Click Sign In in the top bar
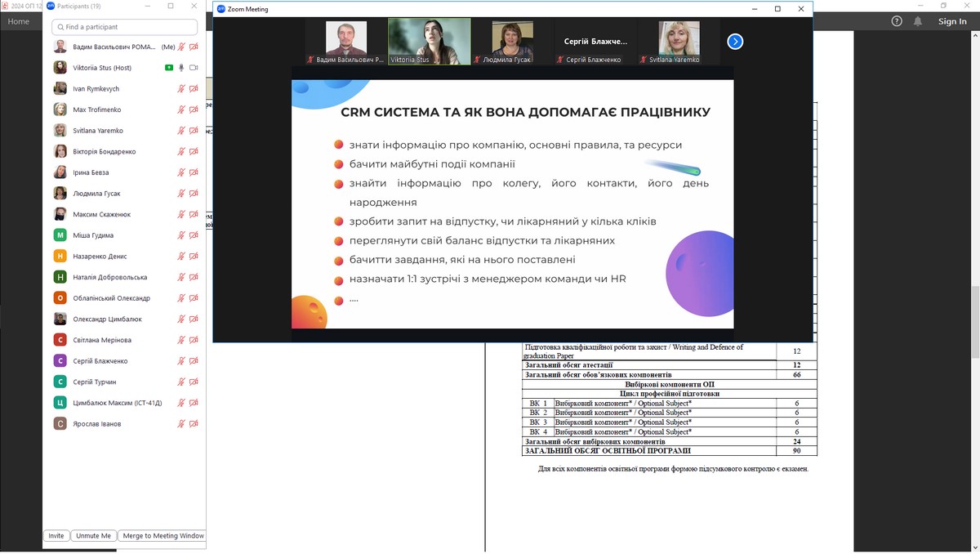This screenshot has height=554, width=980. click(x=952, y=21)
